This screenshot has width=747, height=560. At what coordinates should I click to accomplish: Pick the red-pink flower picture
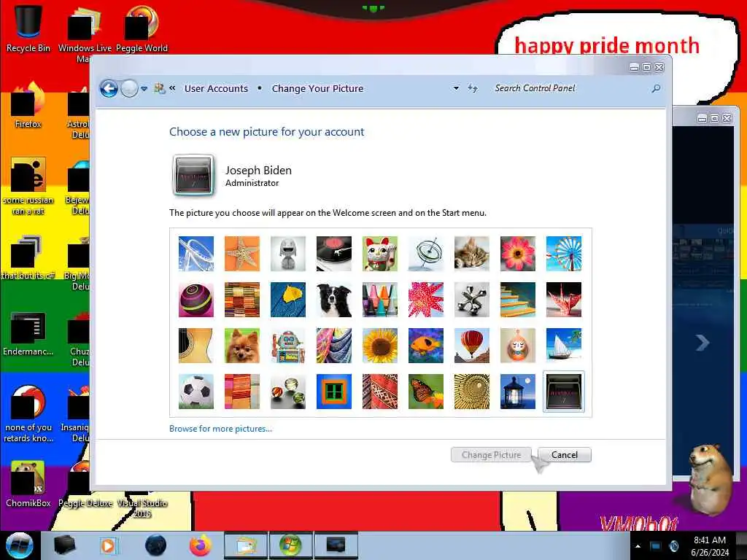[518, 254]
